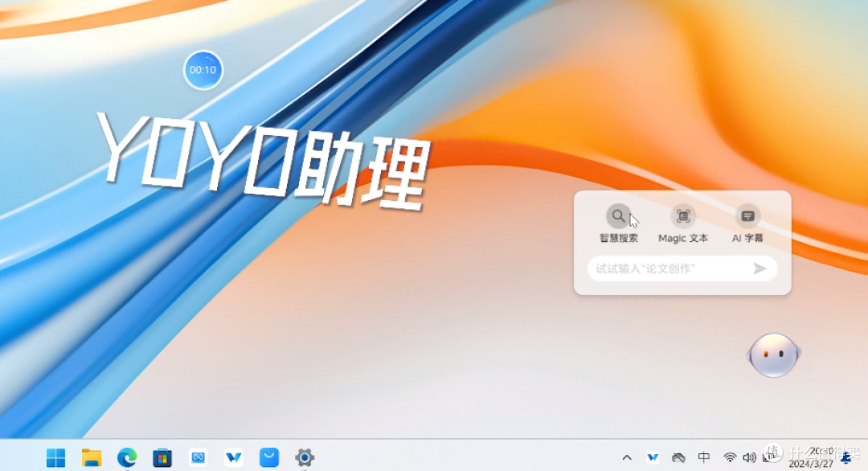
Task: Click the 什么值得买 tray icon
Action: 772,455
